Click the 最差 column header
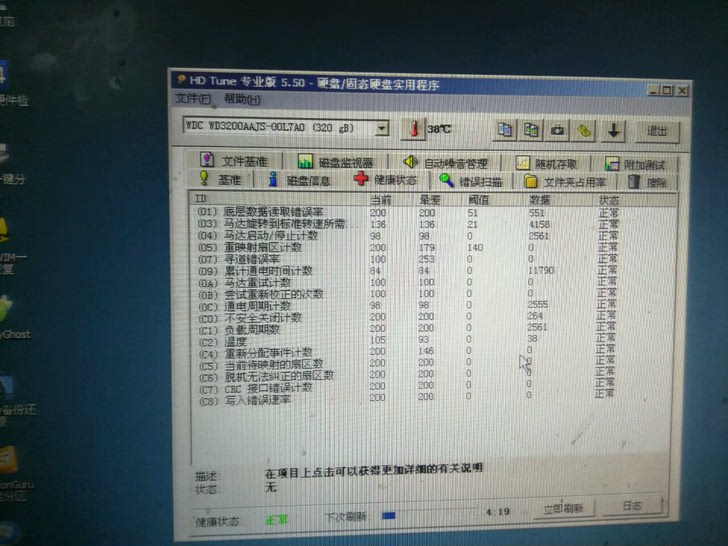The image size is (728, 546). (440, 200)
